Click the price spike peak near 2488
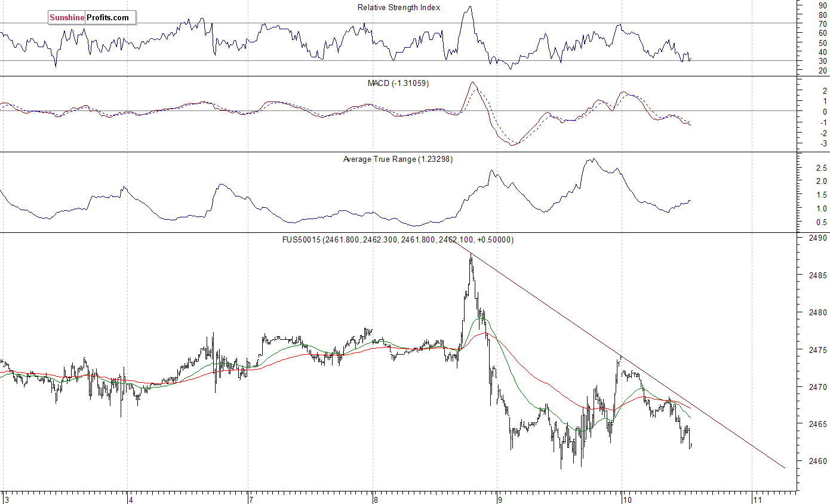Image resolution: width=830 pixels, height=504 pixels. (x=471, y=256)
